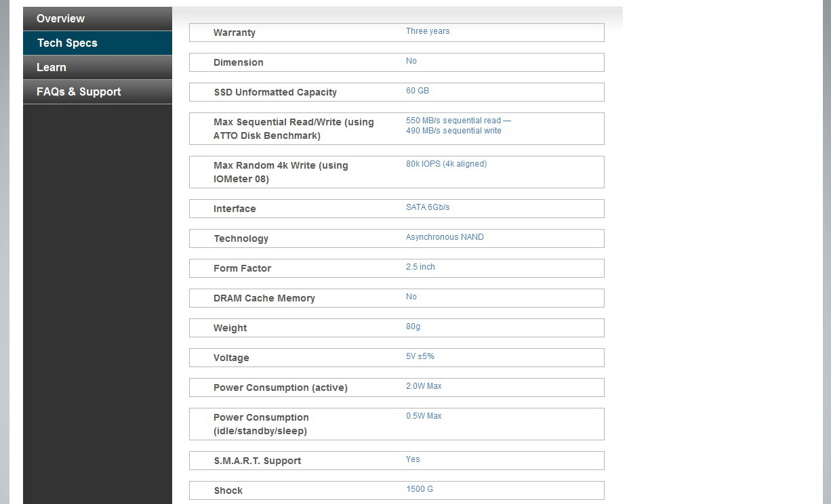
Task: Select the '60 GB' capacity value
Action: [418, 91]
